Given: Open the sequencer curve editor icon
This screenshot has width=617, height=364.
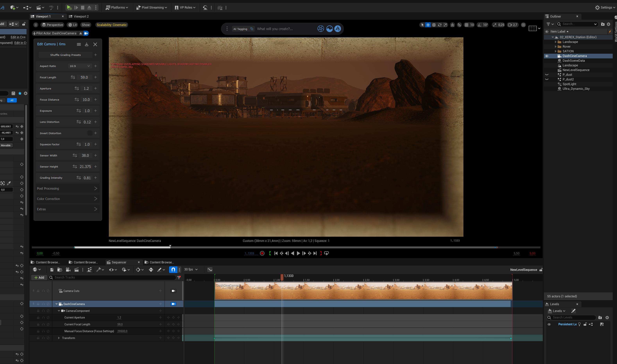Looking at the screenshot, I should point(210,269).
